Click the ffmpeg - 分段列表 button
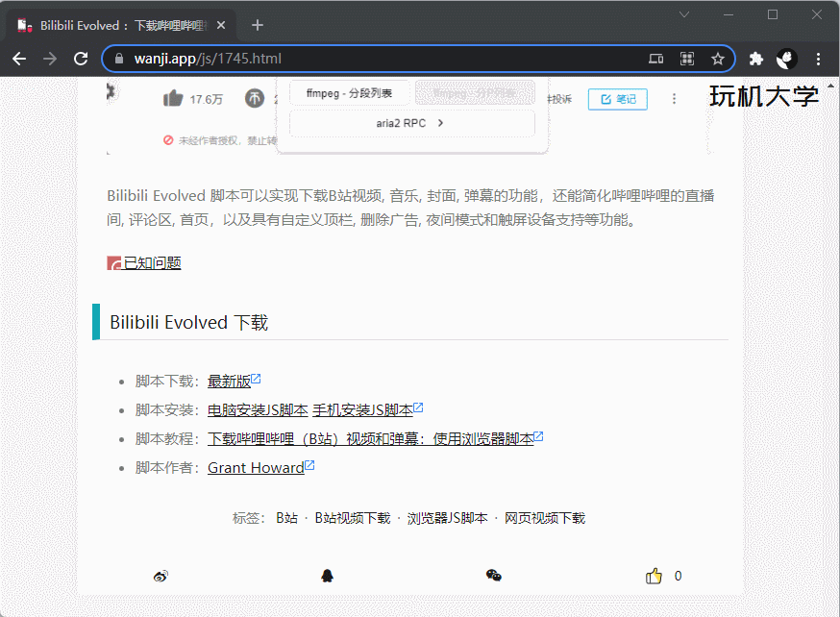The height and width of the screenshot is (617, 840). point(349,93)
